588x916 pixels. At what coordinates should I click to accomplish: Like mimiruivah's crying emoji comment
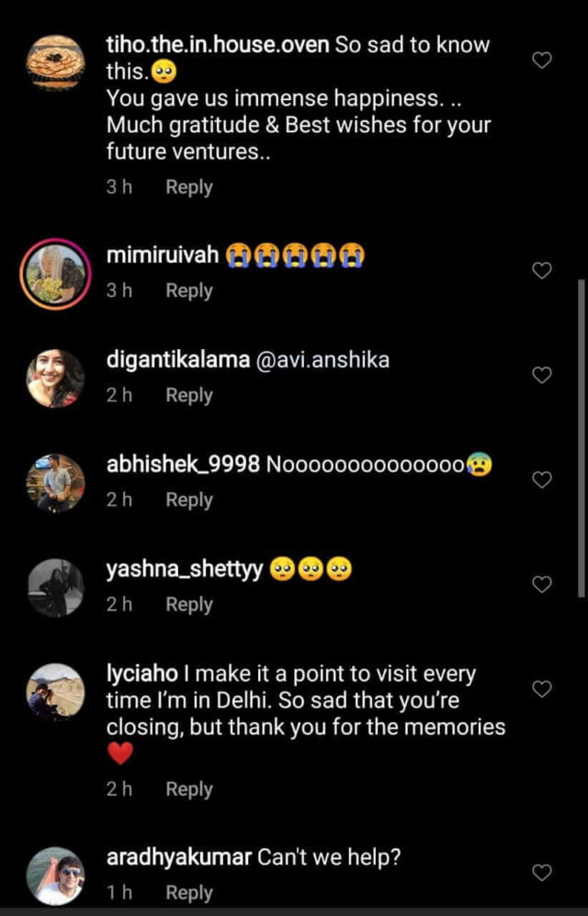(x=543, y=271)
